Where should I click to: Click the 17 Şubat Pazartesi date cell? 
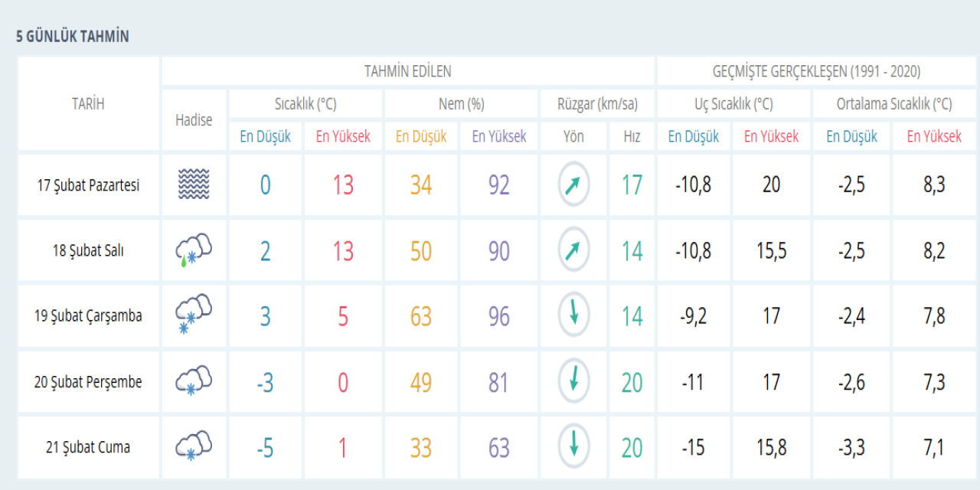(88, 185)
